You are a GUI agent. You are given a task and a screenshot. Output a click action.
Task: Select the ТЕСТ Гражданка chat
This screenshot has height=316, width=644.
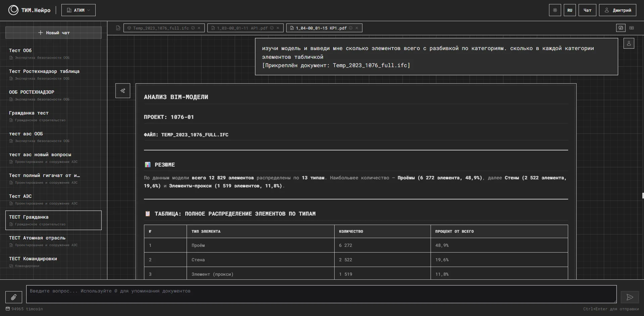[x=53, y=220]
